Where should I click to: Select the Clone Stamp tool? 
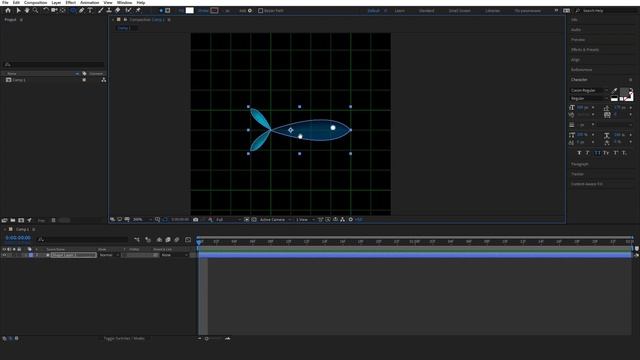tap(109, 10)
